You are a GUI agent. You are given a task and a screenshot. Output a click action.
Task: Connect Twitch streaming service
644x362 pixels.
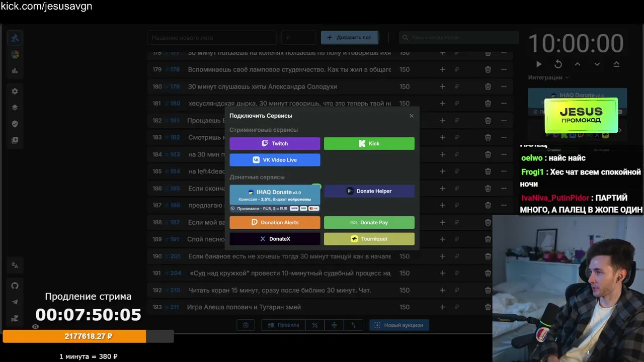[x=275, y=143]
